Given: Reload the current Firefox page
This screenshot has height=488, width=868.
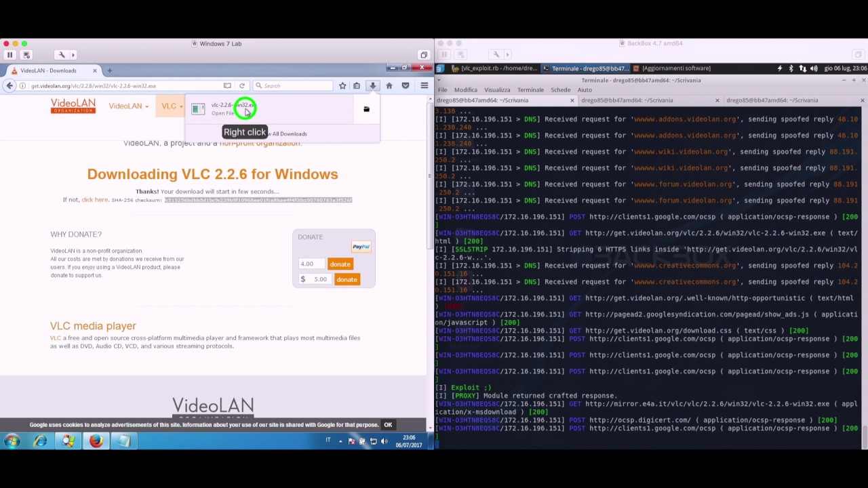Looking at the screenshot, I should [241, 86].
